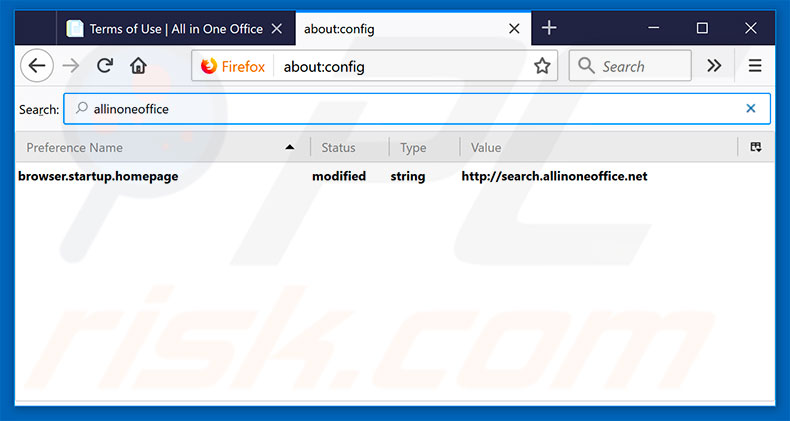Click the magnifier icon in toolbar search box
The height and width of the screenshot is (421, 790).
pyautogui.click(x=585, y=65)
